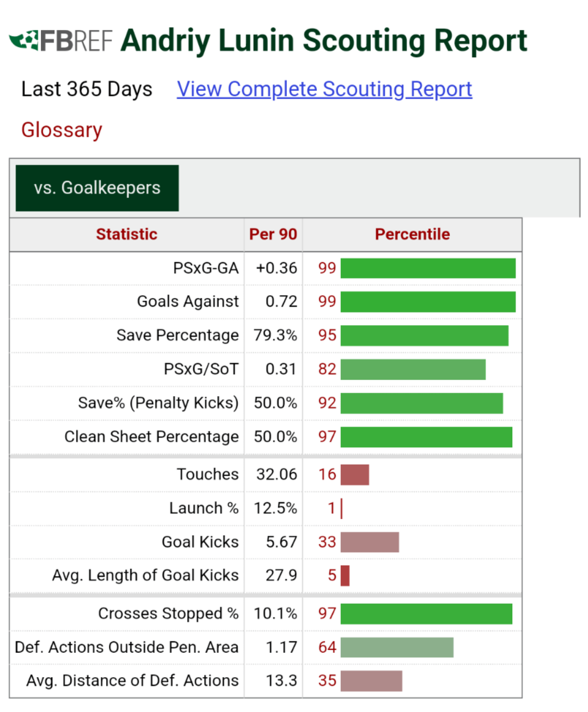The width and height of the screenshot is (588, 712).
Task: Click the Goals Against percentile bar
Action: (x=428, y=302)
